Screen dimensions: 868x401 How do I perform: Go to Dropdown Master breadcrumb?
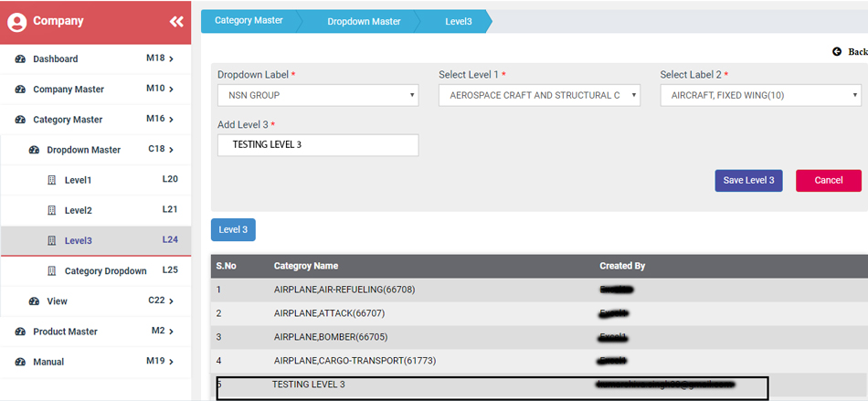364,21
